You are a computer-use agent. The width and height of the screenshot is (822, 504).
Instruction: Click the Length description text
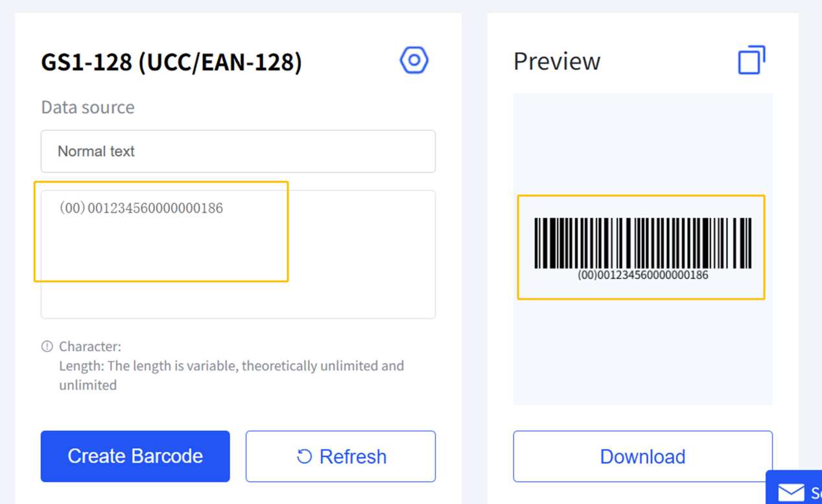(x=231, y=366)
